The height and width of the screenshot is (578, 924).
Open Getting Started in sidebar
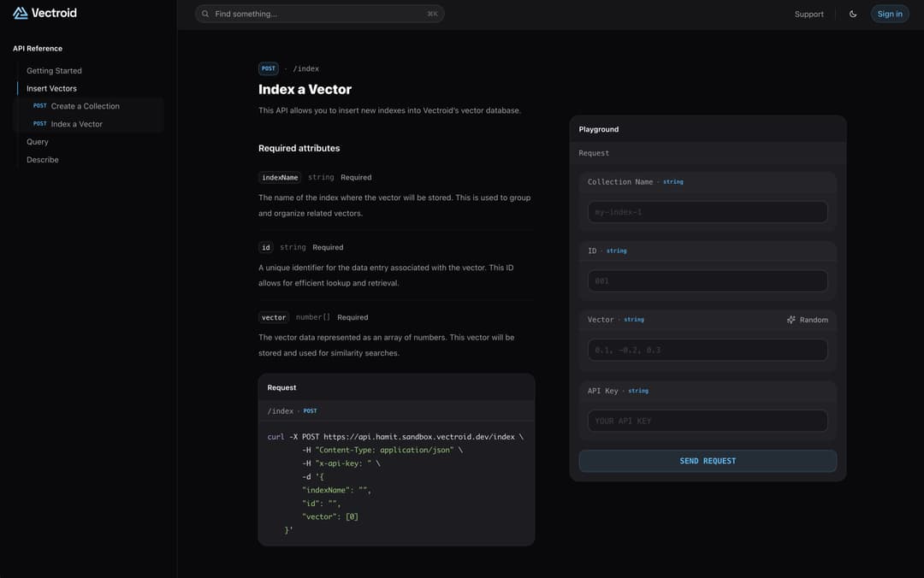click(54, 71)
